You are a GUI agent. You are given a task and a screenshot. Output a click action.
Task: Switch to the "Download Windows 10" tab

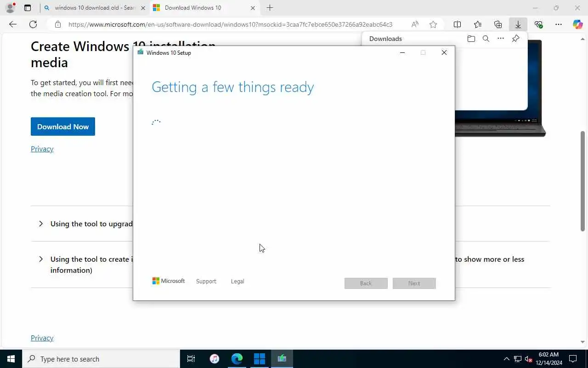tap(204, 8)
